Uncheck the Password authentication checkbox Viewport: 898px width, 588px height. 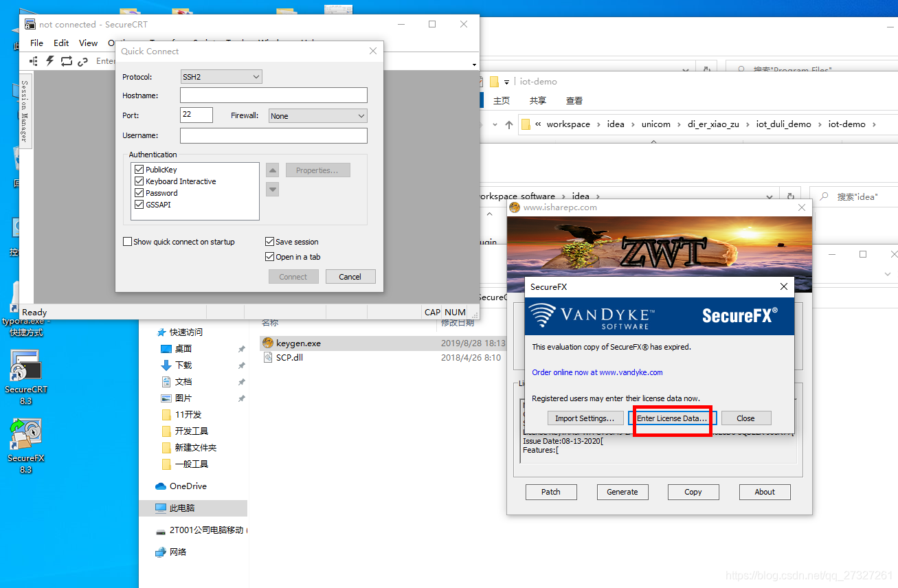(139, 193)
